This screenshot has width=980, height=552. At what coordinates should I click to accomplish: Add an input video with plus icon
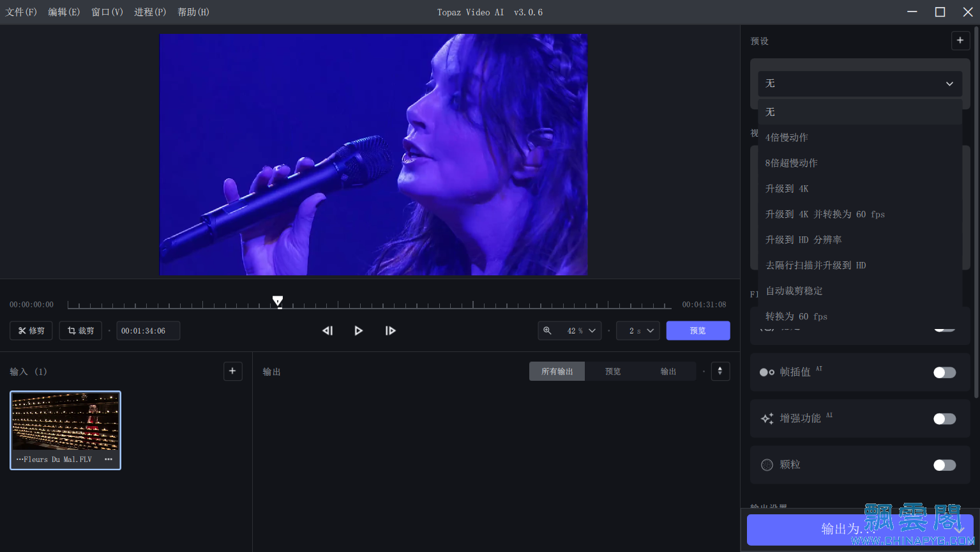click(x=232, y=371)
